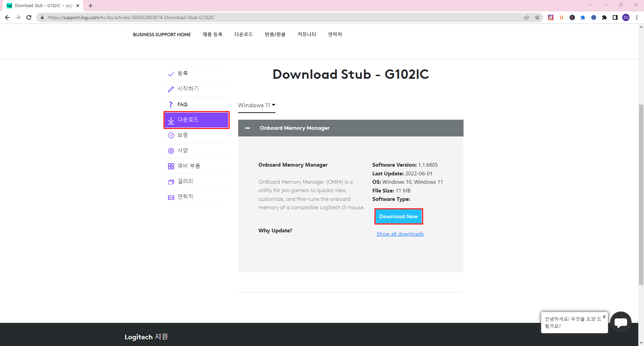Viewport: 644px width, 346px height.
Task: Click the browser forward arrow
Action: [x=18, y=17]
